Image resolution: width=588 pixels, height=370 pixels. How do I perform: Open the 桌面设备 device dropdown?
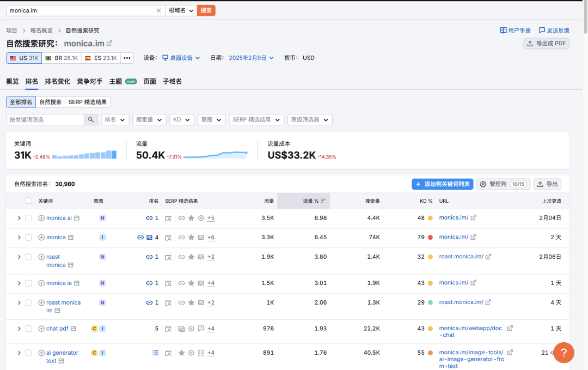181,58
